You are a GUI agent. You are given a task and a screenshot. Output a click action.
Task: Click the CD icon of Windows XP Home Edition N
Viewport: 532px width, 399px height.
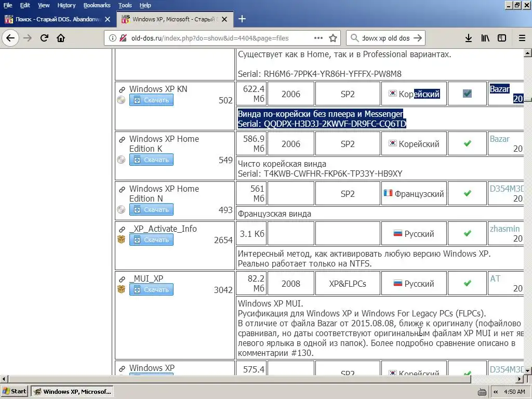click(x=121, y=209)
